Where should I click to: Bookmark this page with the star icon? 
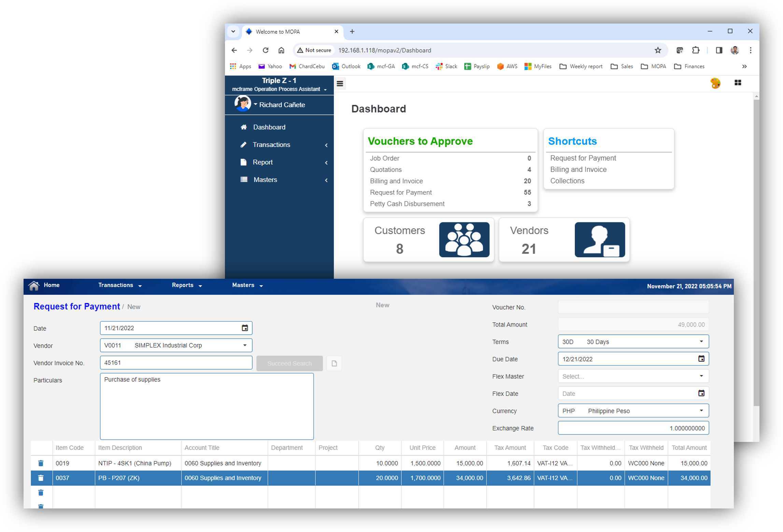[657, 50]
